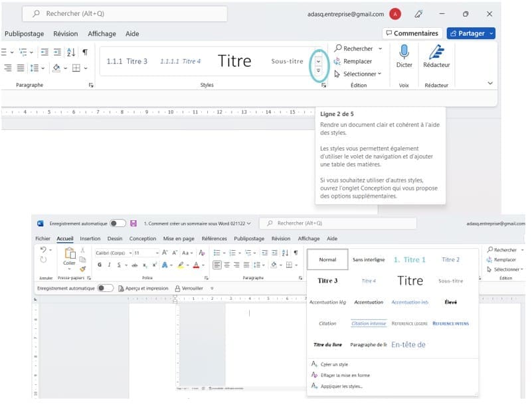Open the Partager dropdown arrow
532x406 pixels.
(x=491, y=34)
